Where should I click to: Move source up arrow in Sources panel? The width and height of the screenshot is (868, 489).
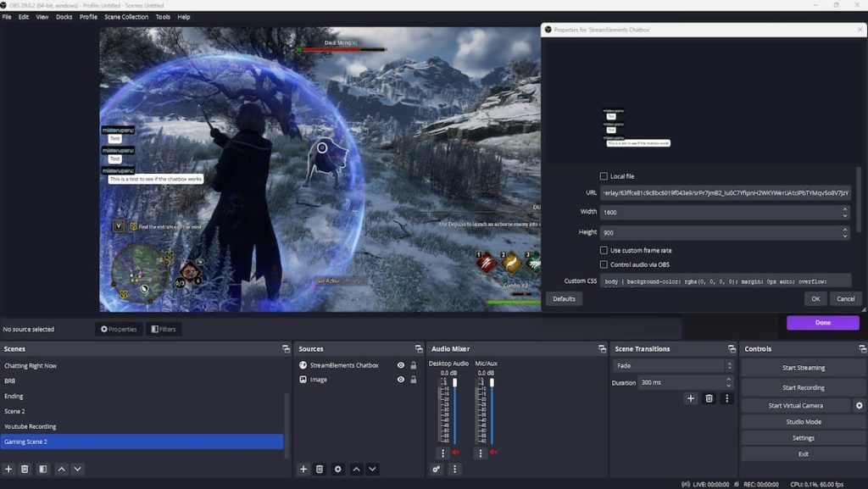point(357,470)
